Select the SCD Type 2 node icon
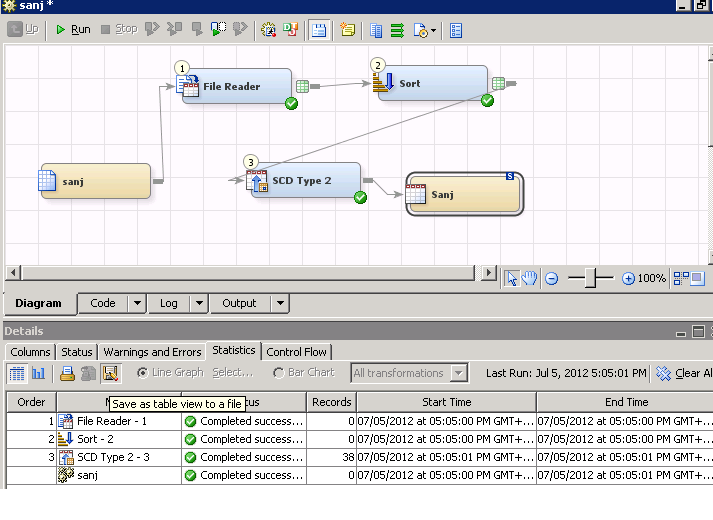713x520 pixels. 258,181
